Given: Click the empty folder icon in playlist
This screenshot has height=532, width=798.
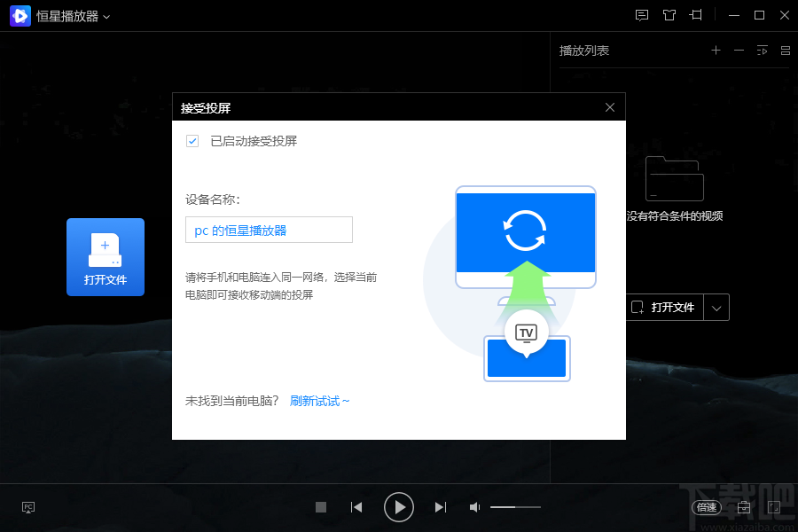Looking at the screenshot, I should pos(675,179).
